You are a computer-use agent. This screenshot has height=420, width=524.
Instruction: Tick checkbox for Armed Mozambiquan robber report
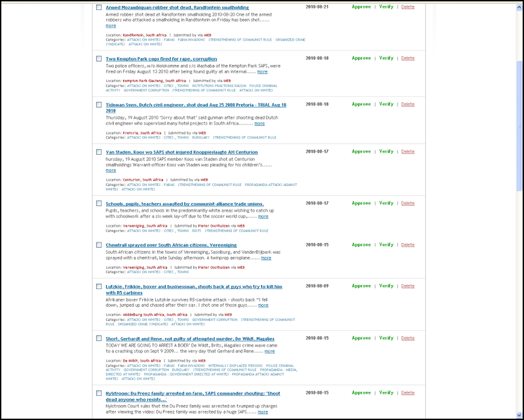tap(99, 7)
